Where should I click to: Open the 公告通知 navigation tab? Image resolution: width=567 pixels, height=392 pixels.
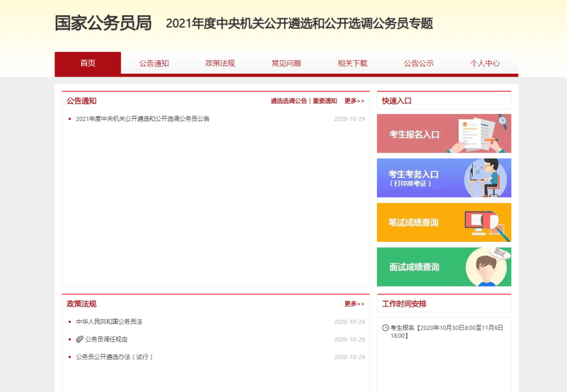tap(154, 63)
